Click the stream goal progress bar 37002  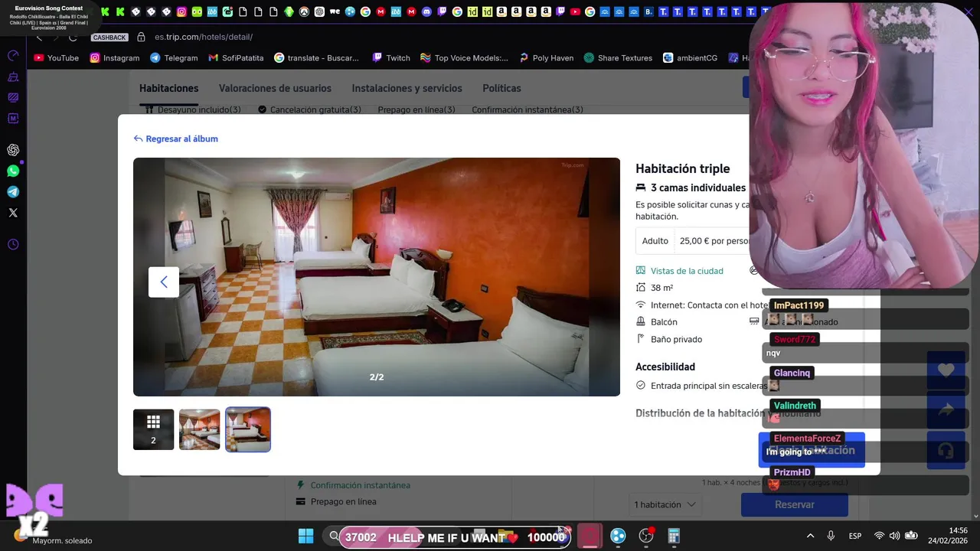pos(455,537)
